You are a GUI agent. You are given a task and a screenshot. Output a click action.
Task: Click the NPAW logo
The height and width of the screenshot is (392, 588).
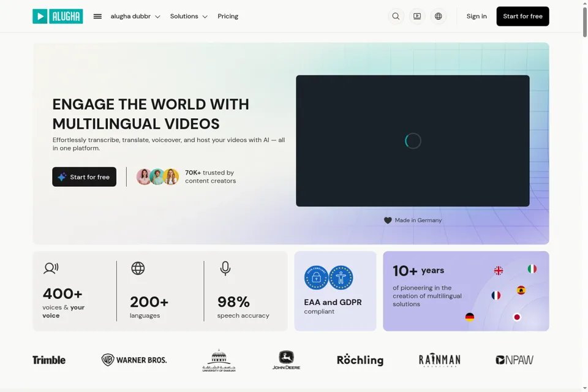pyautogui.click(x=514, y=360)
